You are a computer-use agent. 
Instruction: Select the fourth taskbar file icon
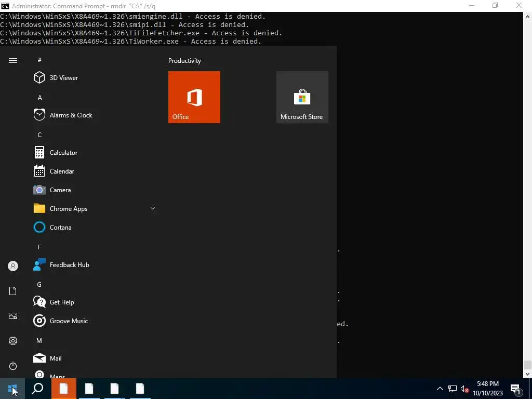[140, 389]
